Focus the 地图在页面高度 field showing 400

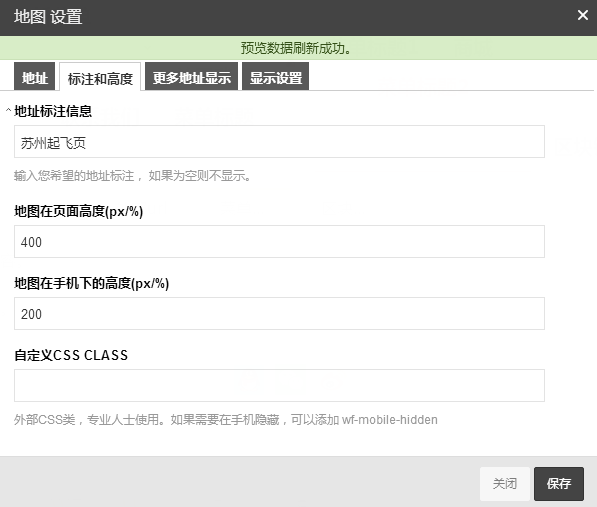point(279,241)
